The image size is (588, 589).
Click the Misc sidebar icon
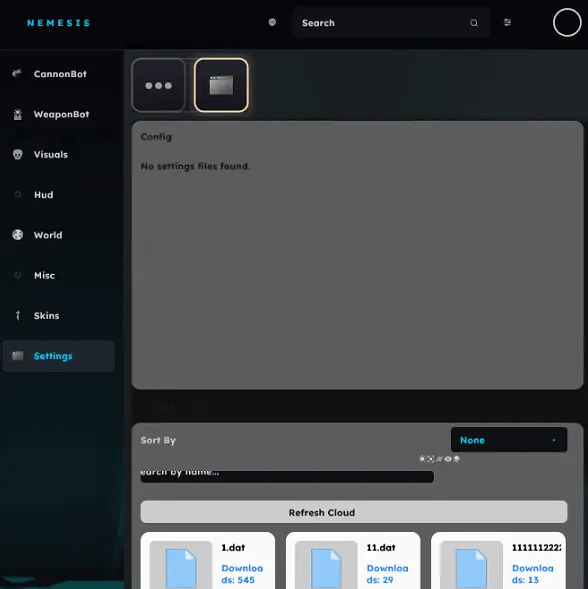[18, 275]
